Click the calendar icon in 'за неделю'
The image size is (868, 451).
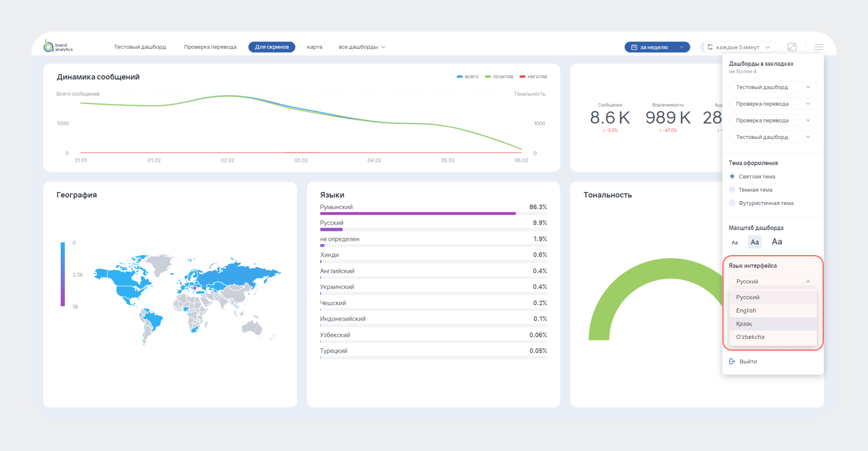[634, 47]
